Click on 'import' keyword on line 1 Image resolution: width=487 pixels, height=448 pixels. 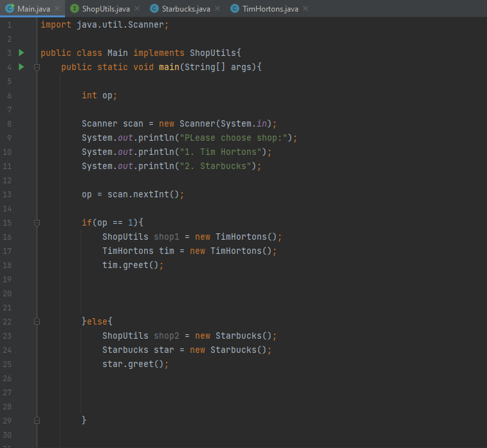pyautogui.click(x=56, y=24)
